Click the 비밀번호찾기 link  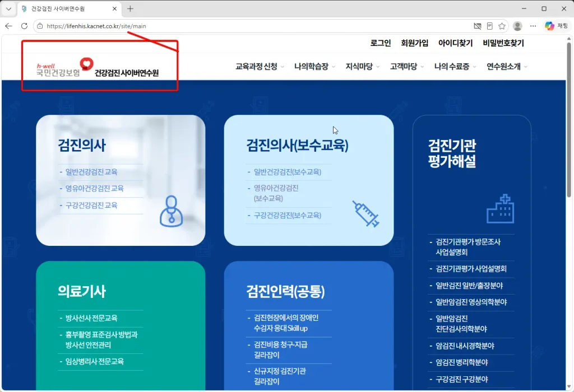point(503,43)
